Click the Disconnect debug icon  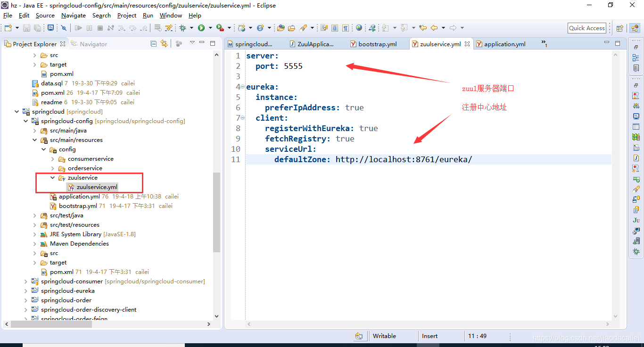[111, 28]
